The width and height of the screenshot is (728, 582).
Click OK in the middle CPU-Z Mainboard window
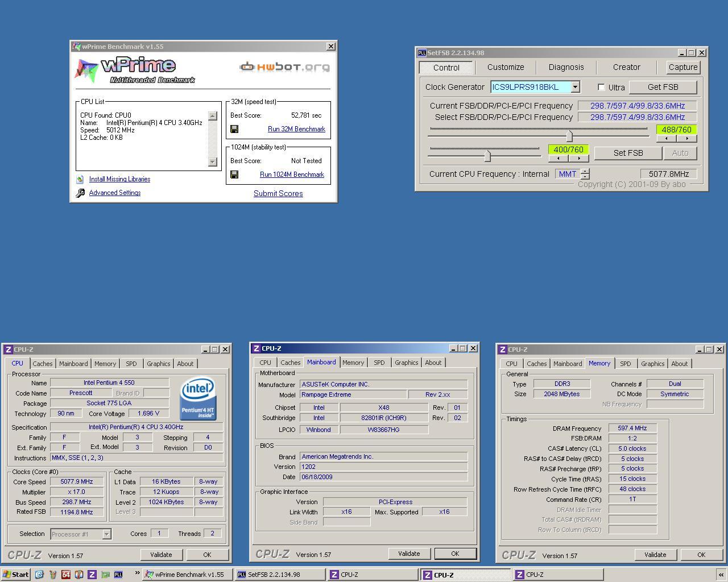(455, 554)
